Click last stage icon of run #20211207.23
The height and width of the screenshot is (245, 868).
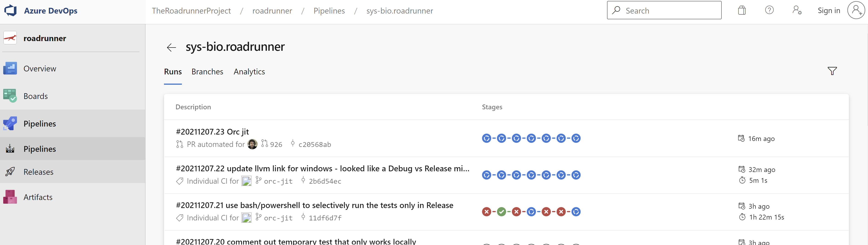tap(576, 138)
